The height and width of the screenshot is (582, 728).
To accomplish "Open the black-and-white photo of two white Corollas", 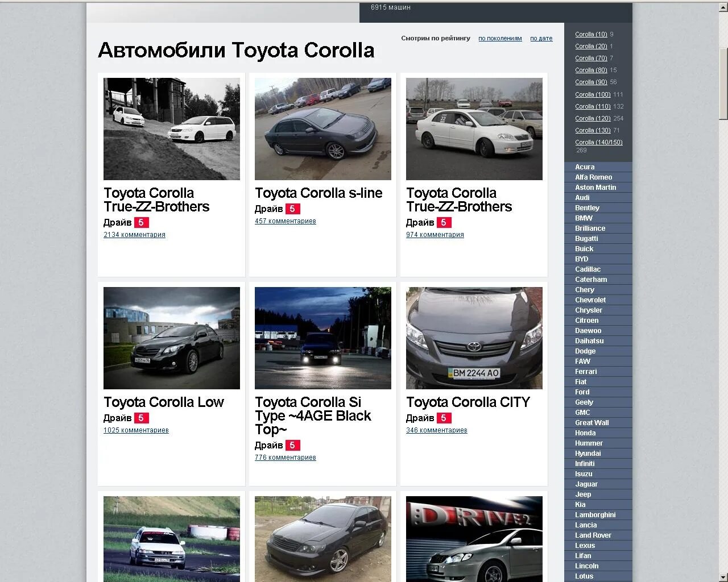I will 172,129.
